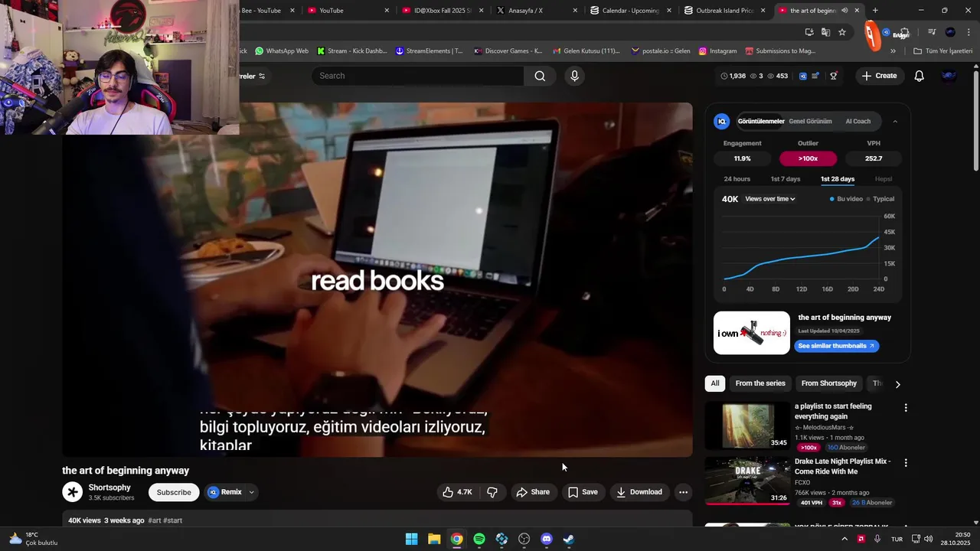
Task: Open the vidIQ list icon in header
Action: coord(815,76)
